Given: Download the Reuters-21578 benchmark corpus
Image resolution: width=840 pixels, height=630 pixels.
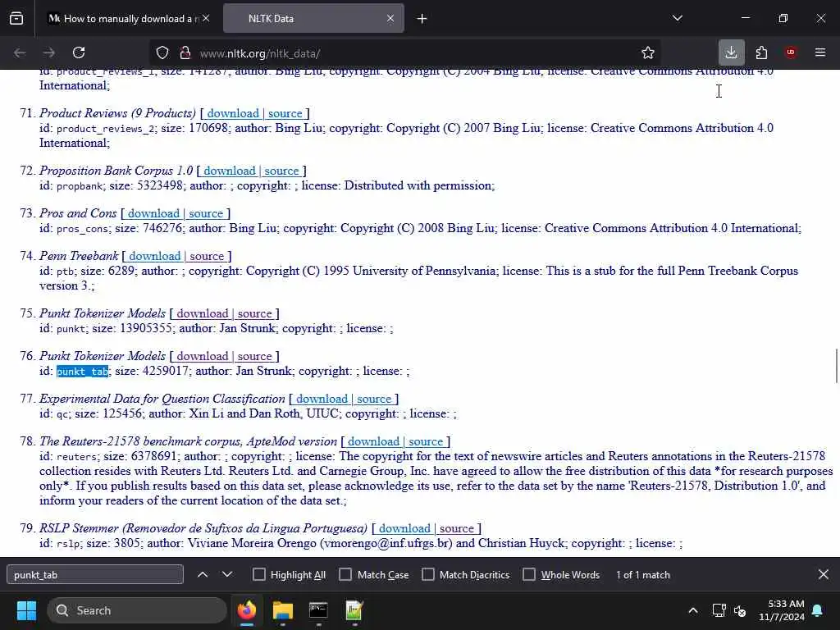Looking at the screenshot, I should click(373, 442).
